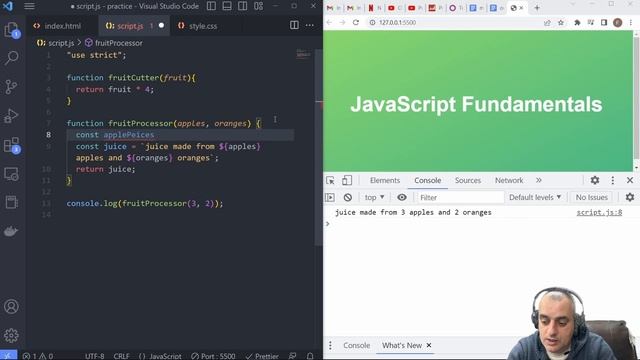Open the notifications bell in status bar
Screen dimensions: 640x360
(x=310, y=356)
